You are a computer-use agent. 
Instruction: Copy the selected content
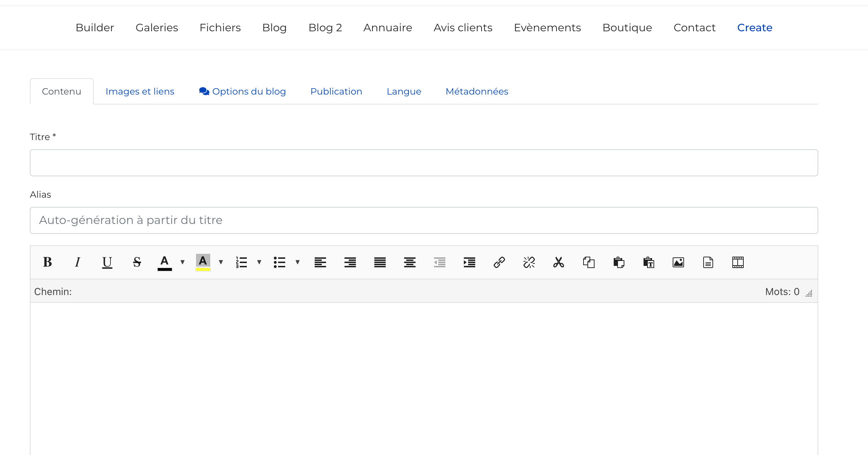pos(588,262)
